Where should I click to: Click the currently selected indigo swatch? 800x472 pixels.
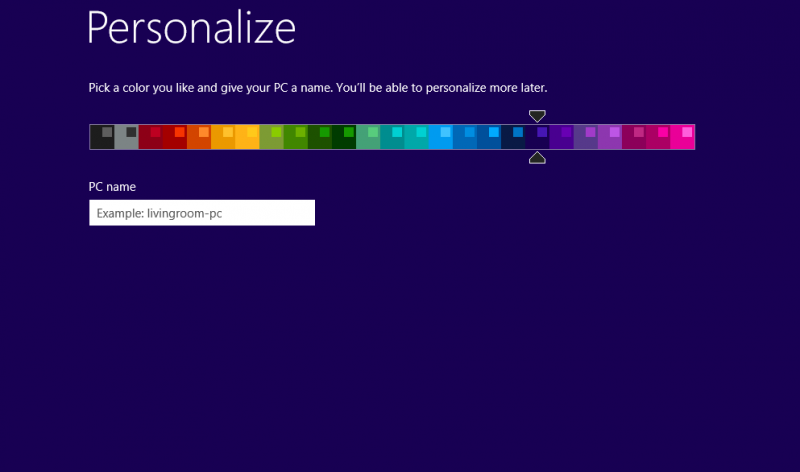[x=538, y=137]
